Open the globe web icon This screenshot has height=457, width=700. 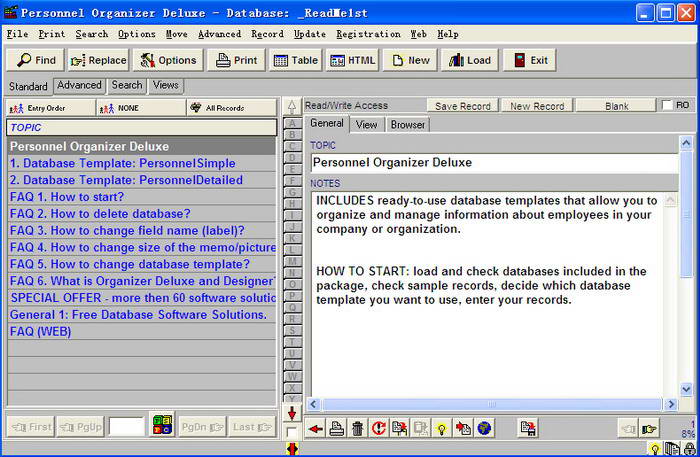(x=484, y=429)
